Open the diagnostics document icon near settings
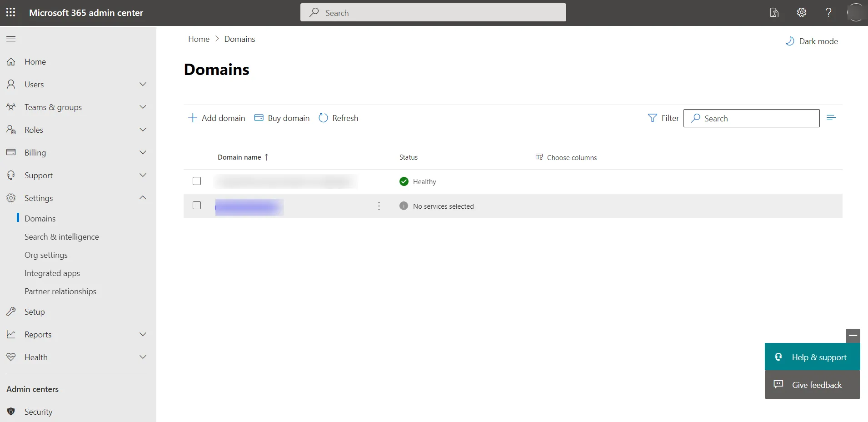868x422 pixels. [x=774, y=12]
